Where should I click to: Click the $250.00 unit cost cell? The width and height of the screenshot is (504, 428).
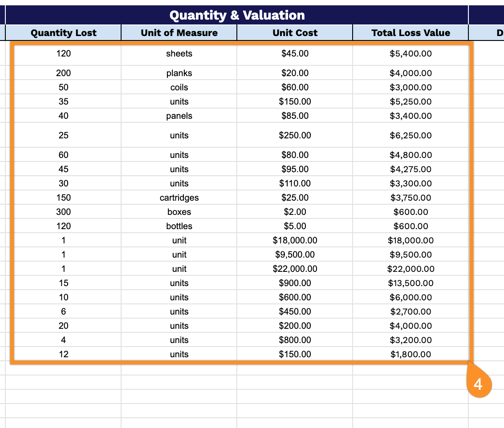click(x=295, y=135)
